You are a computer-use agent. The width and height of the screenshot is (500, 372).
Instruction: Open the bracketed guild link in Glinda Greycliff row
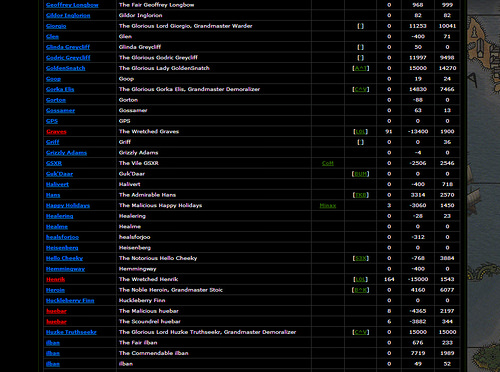(x=361, y=47)
